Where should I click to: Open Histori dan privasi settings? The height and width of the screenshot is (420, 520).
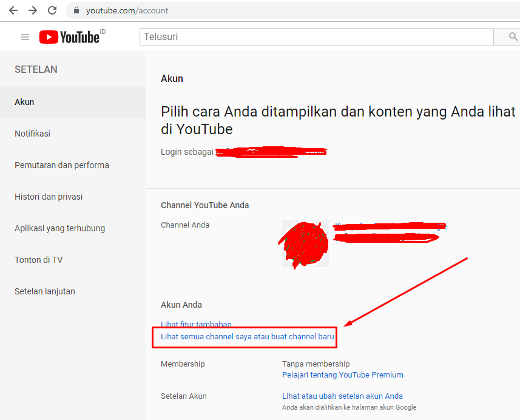(x=73, y=197)
